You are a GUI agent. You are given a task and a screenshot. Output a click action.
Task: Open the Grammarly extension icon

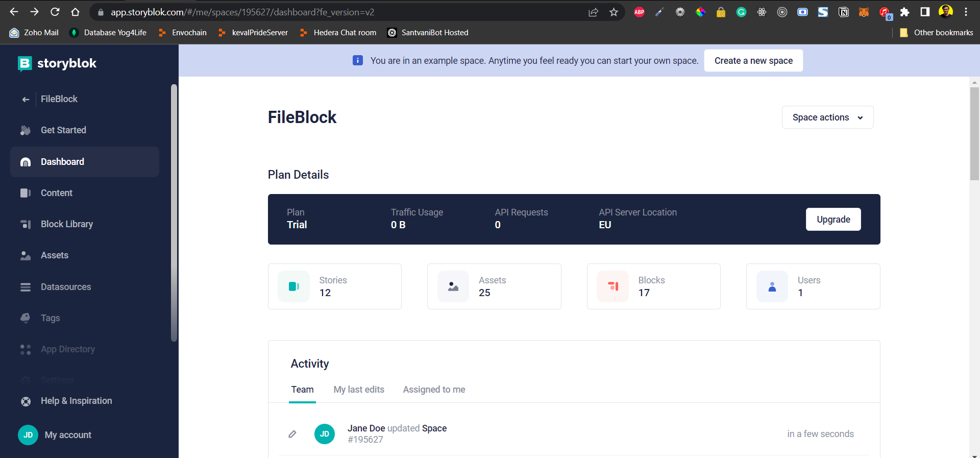(x=741, y=12)
